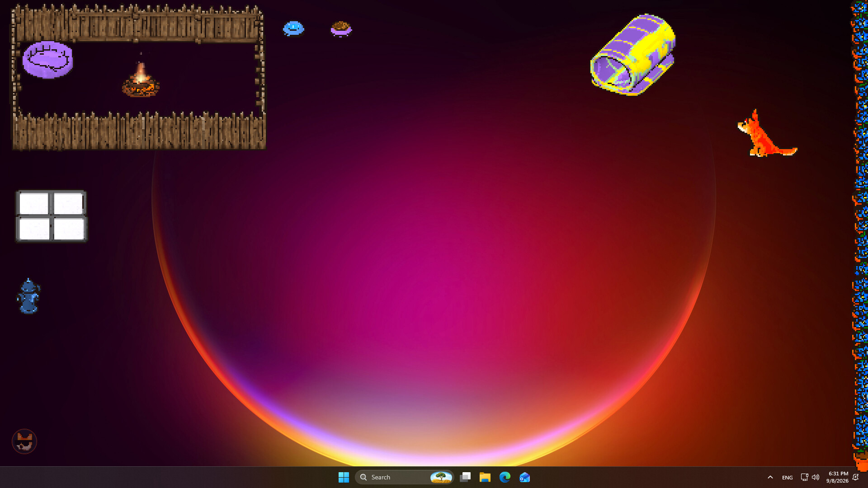Open the volume speaker icon

point(816,477)
